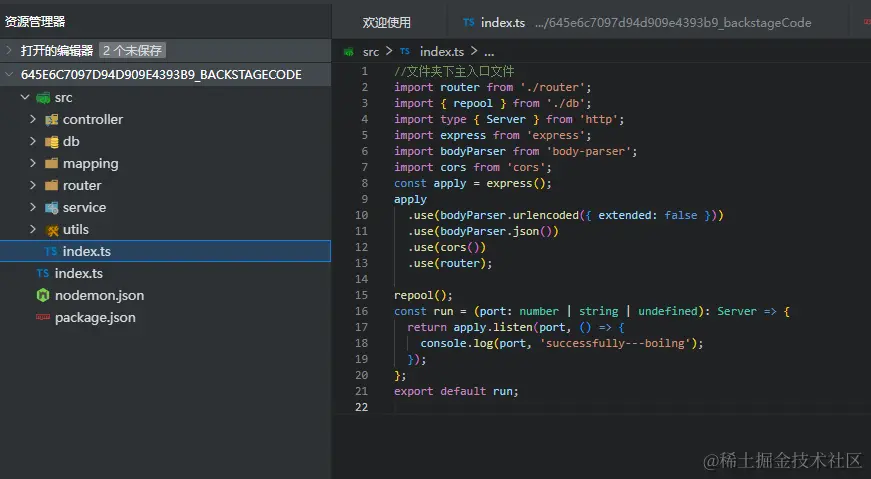Click the controller folder icon
The image size is (871, 479).
pos(52,120)
